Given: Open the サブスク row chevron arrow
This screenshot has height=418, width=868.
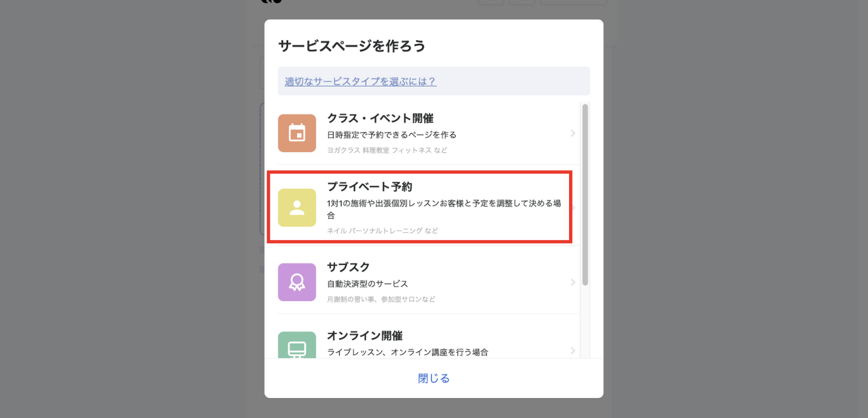Looking at the screenshot, I should click(x=573, y=283).
